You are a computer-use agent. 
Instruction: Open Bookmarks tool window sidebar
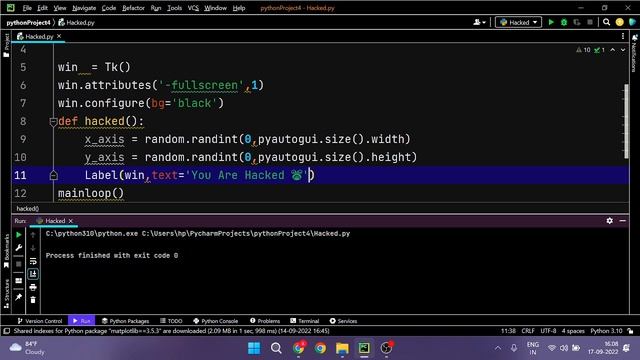point(6,251)
